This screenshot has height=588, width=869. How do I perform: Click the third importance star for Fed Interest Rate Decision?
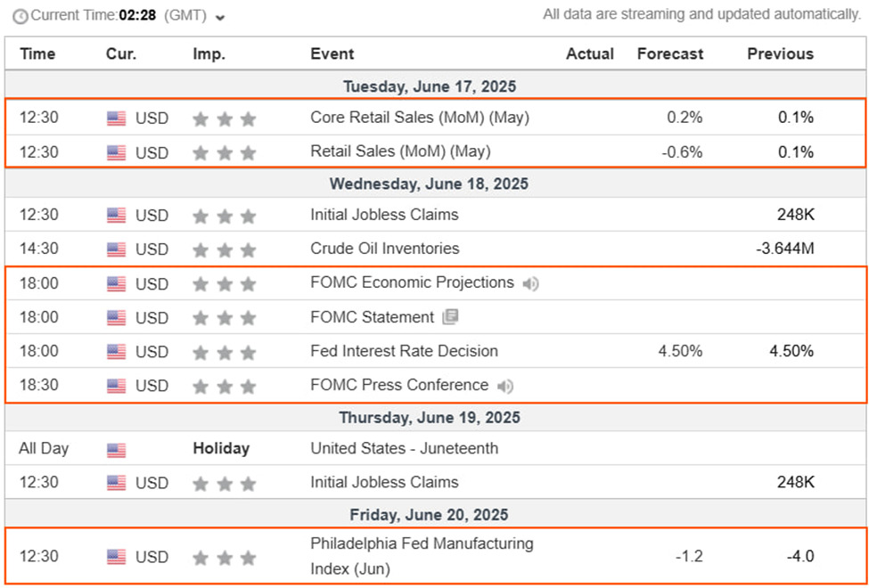click(249, 351)
